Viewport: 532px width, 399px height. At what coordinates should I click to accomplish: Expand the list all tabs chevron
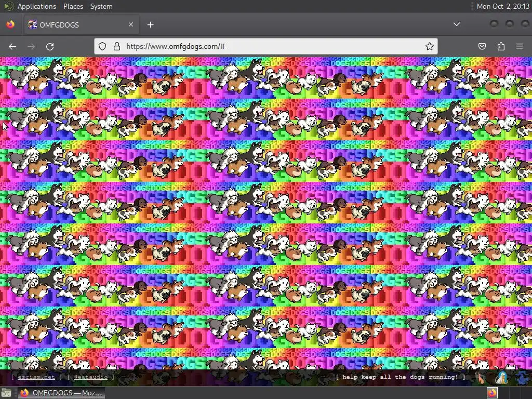457,24
